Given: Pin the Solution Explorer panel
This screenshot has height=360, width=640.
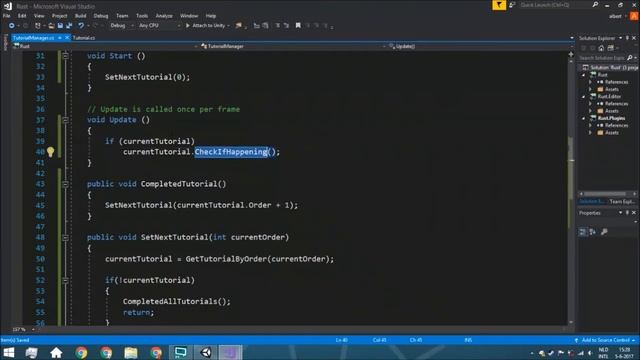Looking at the screenshot, I should coord(627,38).
